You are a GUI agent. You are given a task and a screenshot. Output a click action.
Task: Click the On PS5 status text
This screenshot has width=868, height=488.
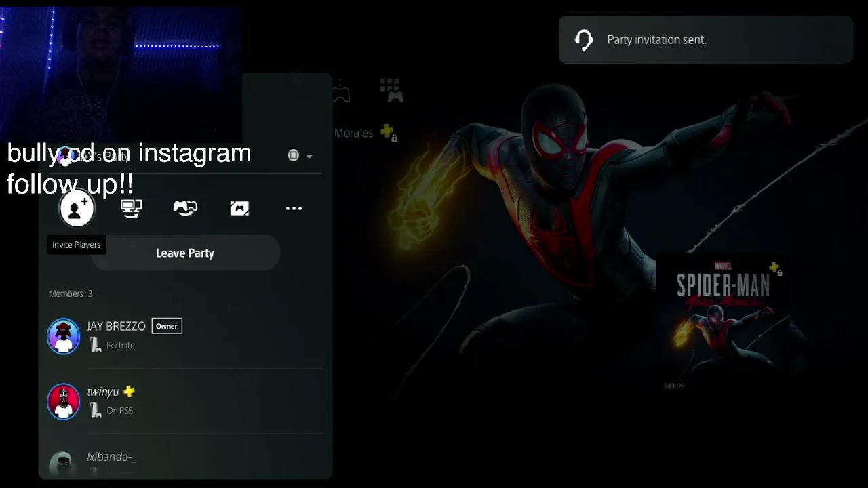coord(120,410)
